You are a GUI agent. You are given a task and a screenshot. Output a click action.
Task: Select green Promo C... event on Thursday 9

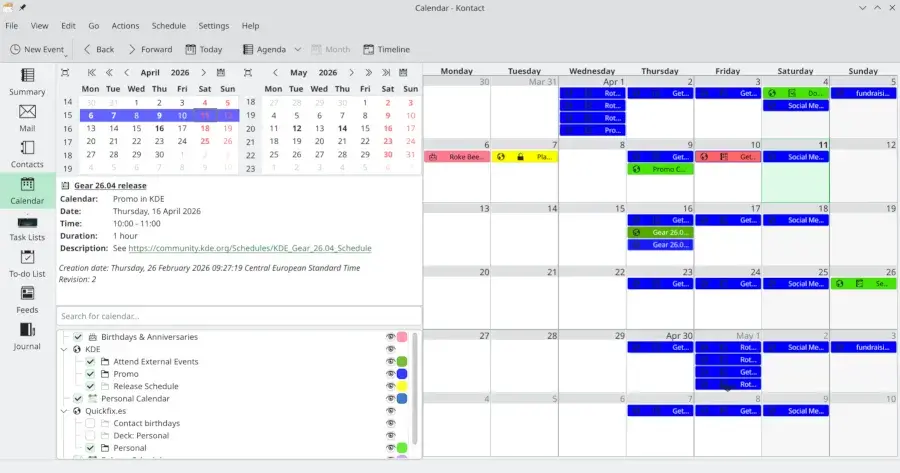point(660,169)
